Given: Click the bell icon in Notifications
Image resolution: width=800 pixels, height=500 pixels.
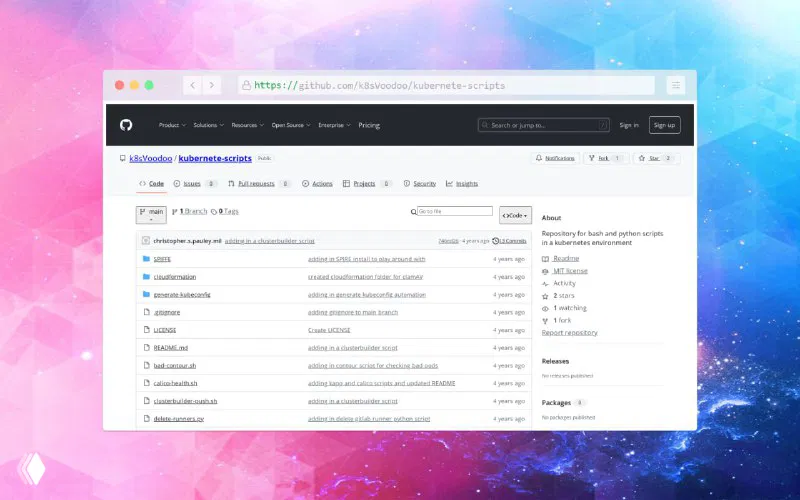Looking at the screenshot, I should 539,158.
